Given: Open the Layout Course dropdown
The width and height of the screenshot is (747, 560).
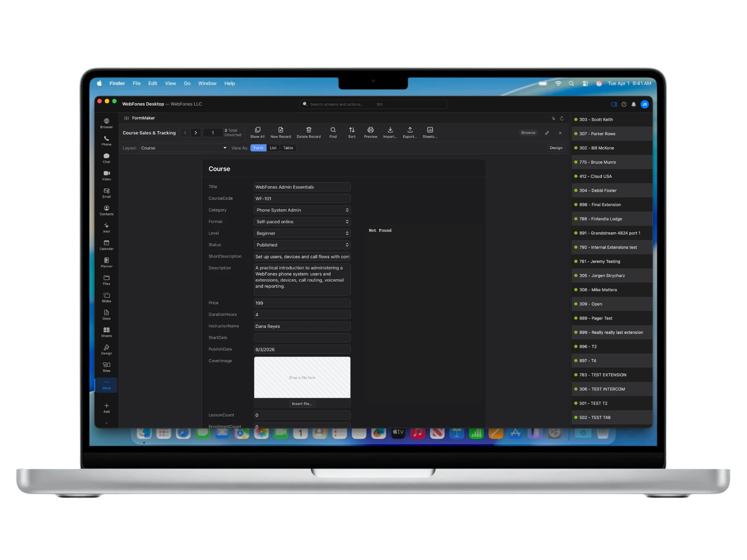Looking at the screenshot, I should (x=184, y=148).
